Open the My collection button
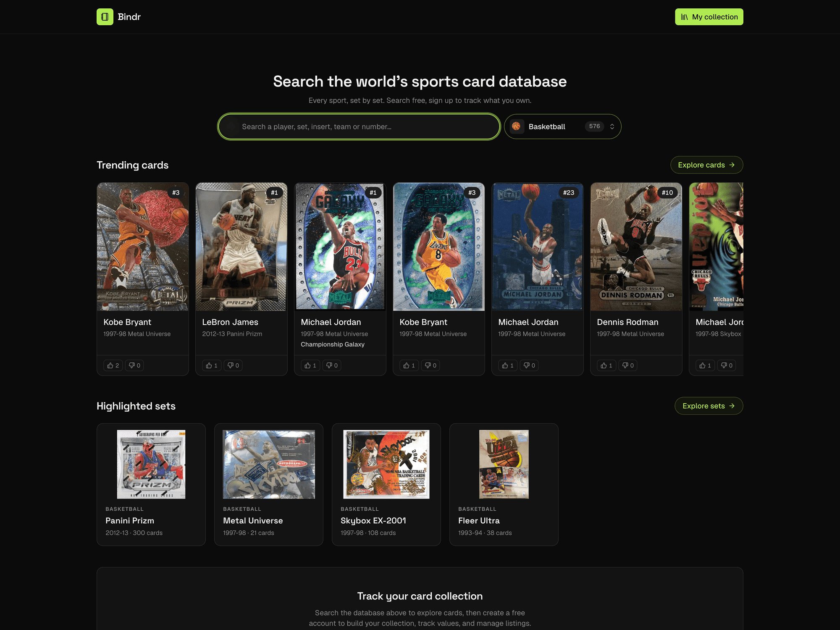840x630 pixels. click(709, 17)
